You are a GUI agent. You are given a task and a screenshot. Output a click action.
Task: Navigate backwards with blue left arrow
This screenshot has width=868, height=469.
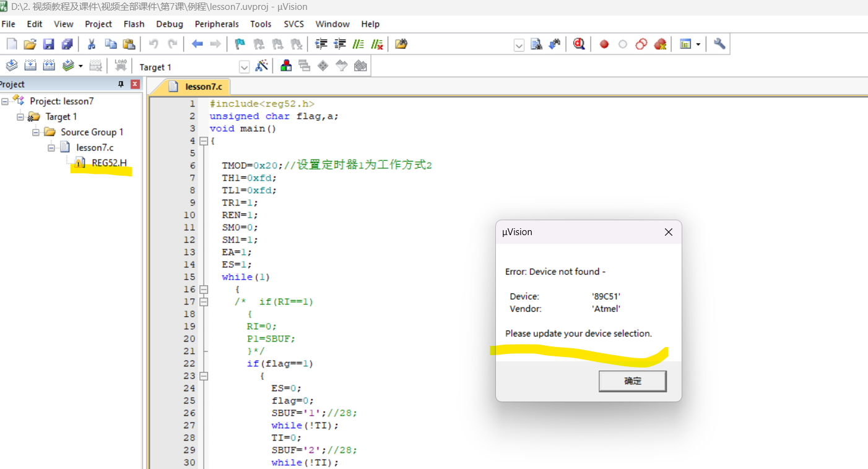197,44
